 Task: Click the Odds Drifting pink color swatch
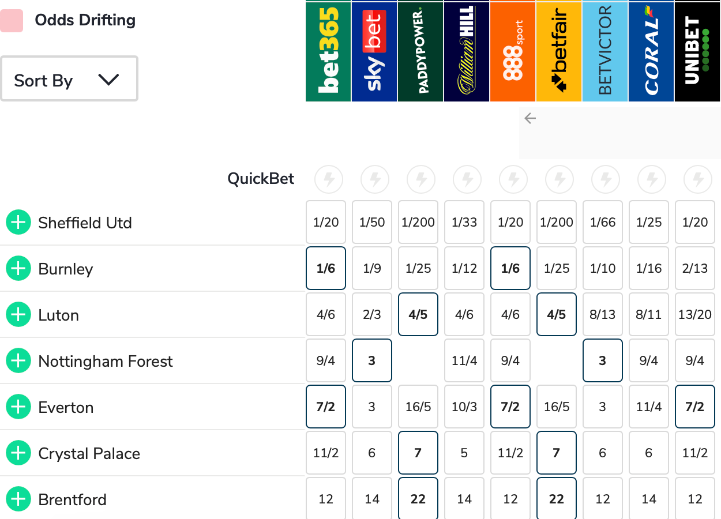click(x=12, y=20)
